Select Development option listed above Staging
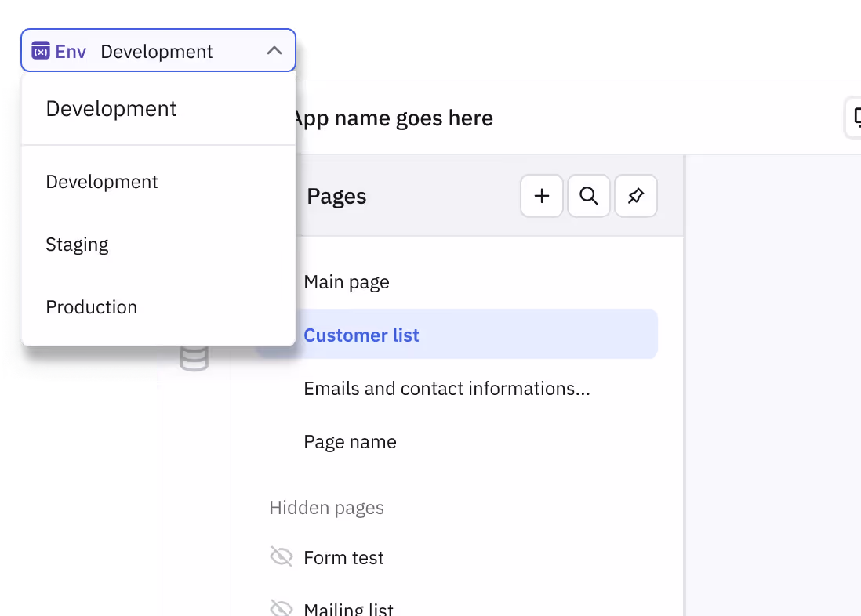861x616 pixels. coord(102,182)
